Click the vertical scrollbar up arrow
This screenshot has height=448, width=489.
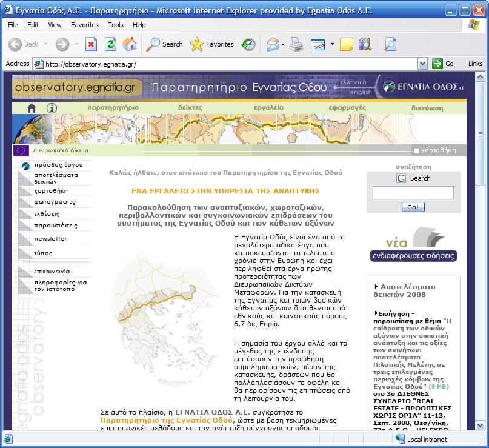click(x=481, y=76)
